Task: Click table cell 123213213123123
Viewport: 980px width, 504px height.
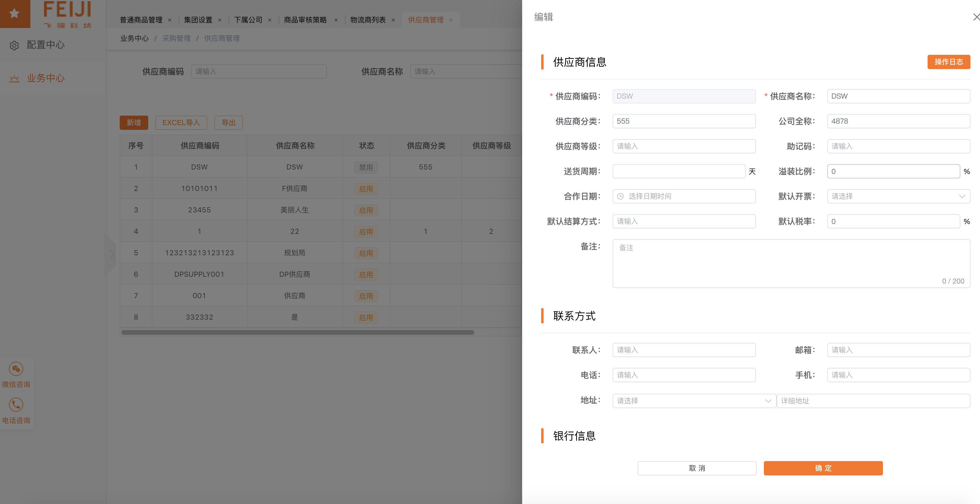Action: [x=199, y=253]
